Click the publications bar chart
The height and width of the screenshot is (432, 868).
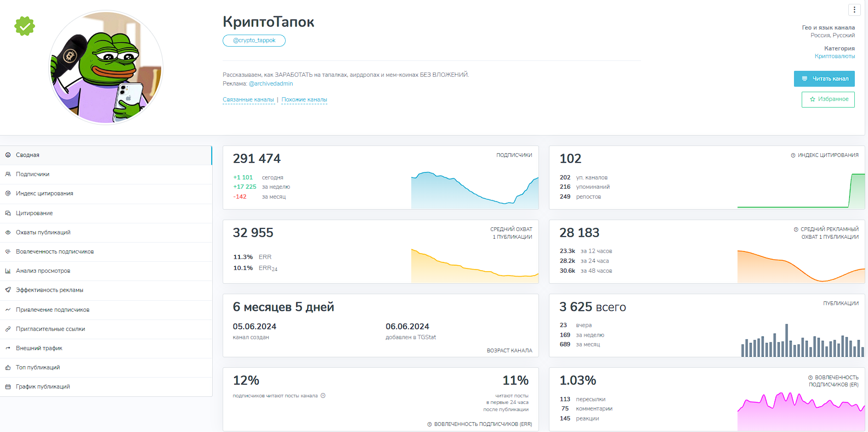pos(803,340)
